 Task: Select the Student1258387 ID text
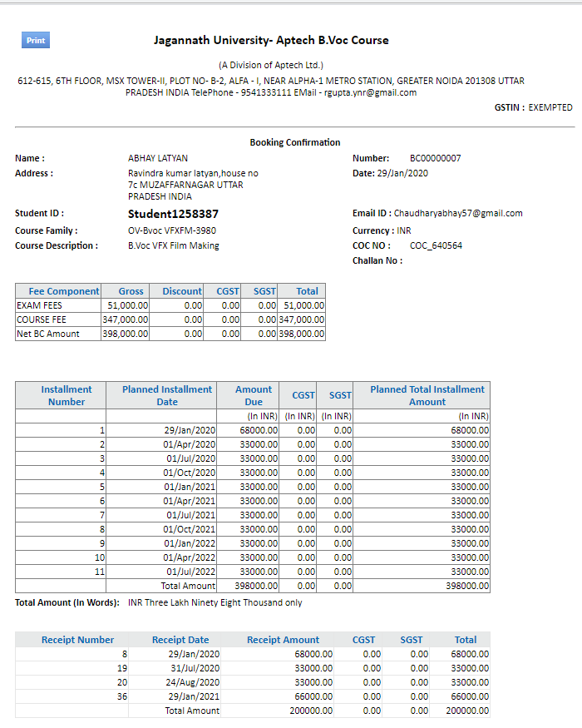coord(173,214)
